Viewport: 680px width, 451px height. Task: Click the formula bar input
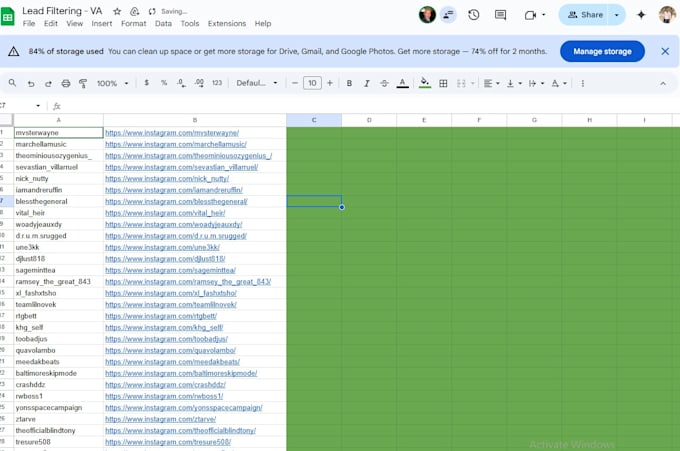coord(369,105)
